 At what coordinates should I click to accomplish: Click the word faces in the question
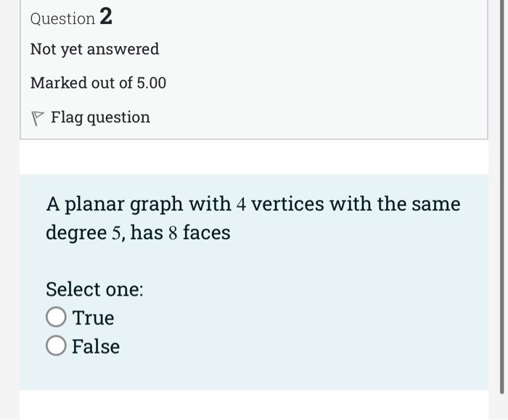coord(206,234)
